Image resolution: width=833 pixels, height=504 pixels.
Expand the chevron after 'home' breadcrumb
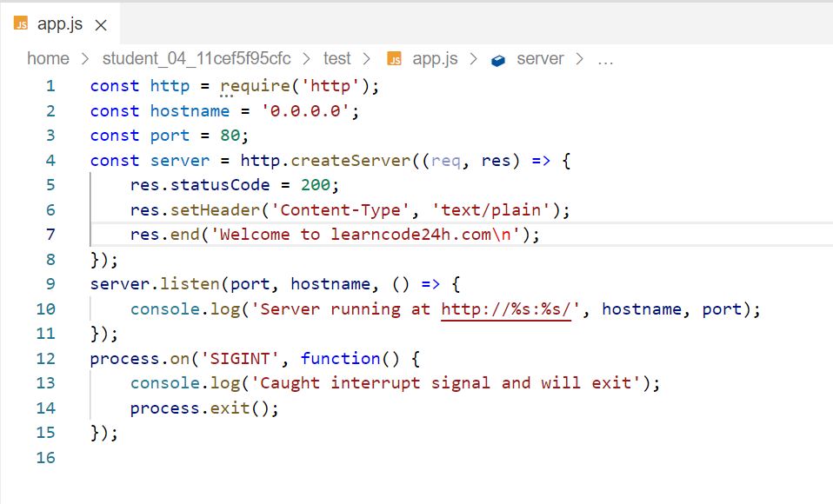tap(85, 59)
